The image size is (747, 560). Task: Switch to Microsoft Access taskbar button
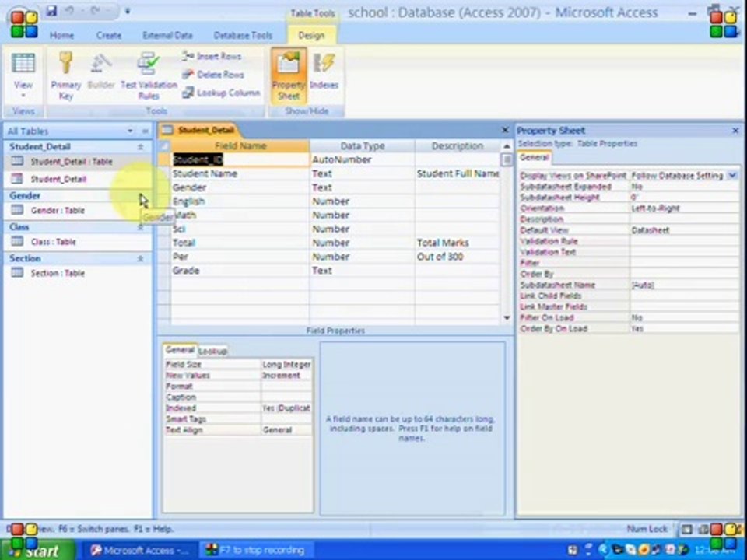click(141, 551)
